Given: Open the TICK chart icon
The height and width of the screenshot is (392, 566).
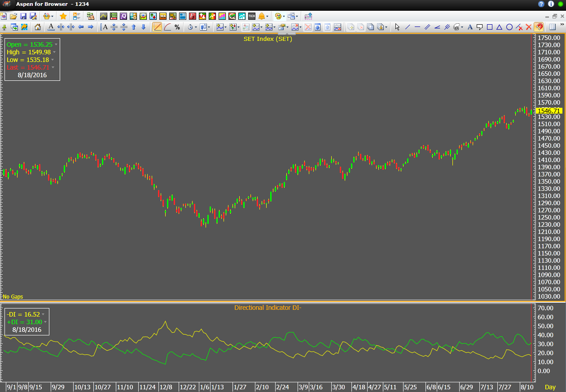Looking at the screenshot, I should pos(252,16).
